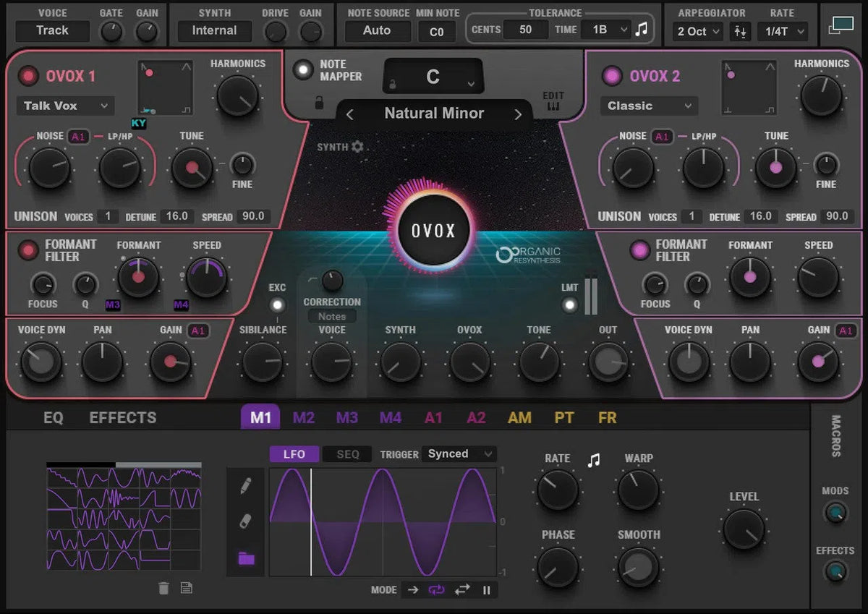Open the Trigger dropdown set to Synced

459,454
